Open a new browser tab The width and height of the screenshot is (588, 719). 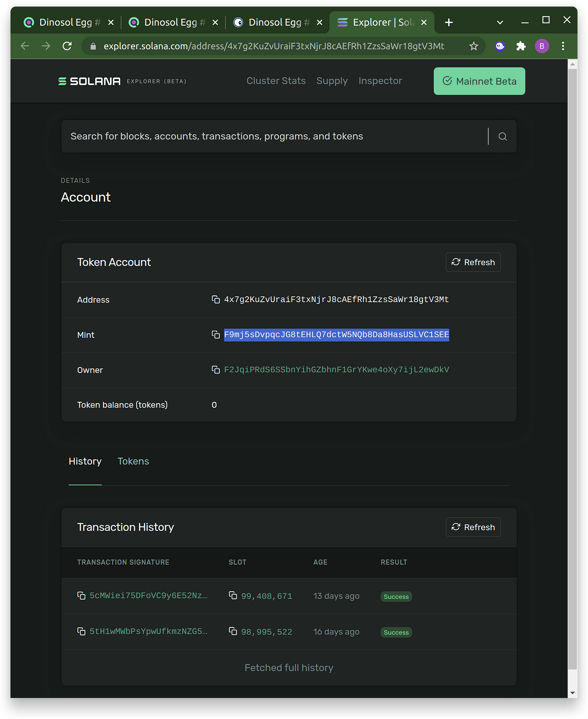[x=449, y=22]
